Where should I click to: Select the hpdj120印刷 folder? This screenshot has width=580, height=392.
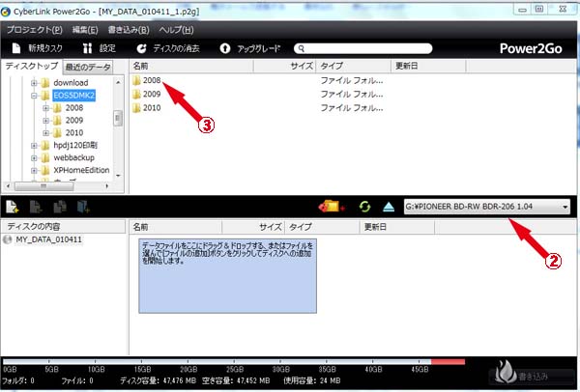click(x=75, y=145)
